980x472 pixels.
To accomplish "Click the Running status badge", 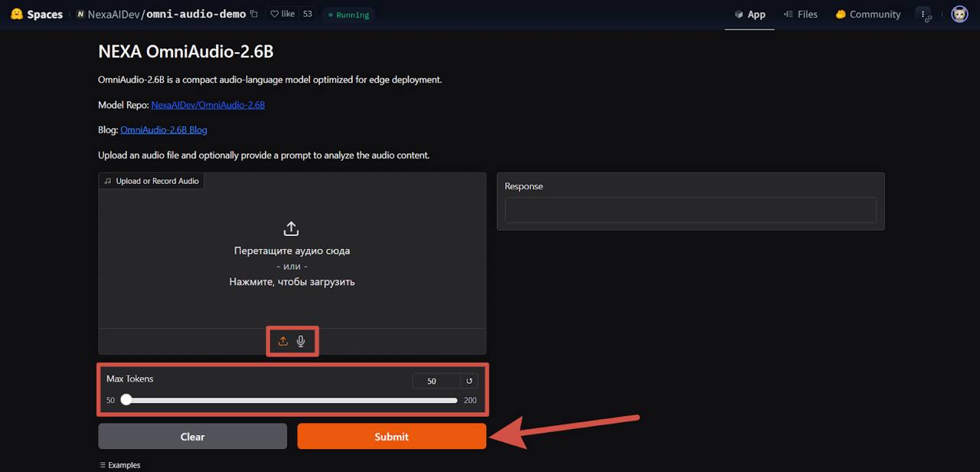I will [x=348, y=15].
